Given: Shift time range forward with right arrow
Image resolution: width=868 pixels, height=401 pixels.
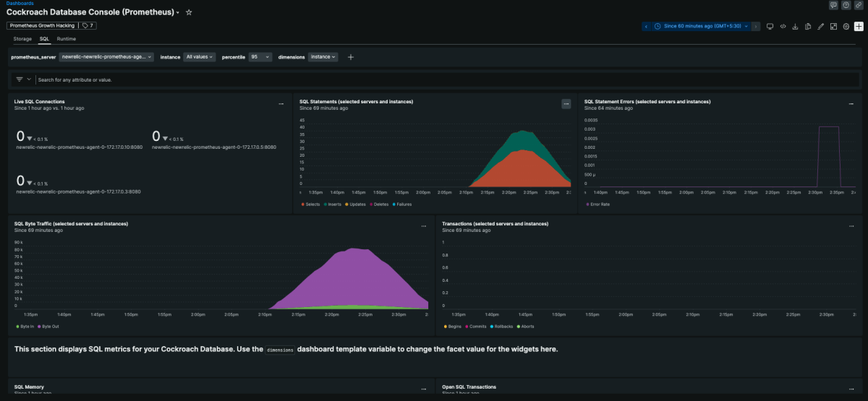Looking at the screenshot, I should pyautogui.click(x=756, y=26).
